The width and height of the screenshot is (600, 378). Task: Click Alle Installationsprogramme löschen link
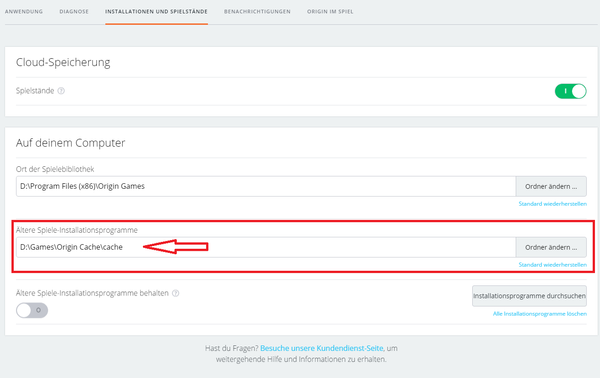(540, 314)
